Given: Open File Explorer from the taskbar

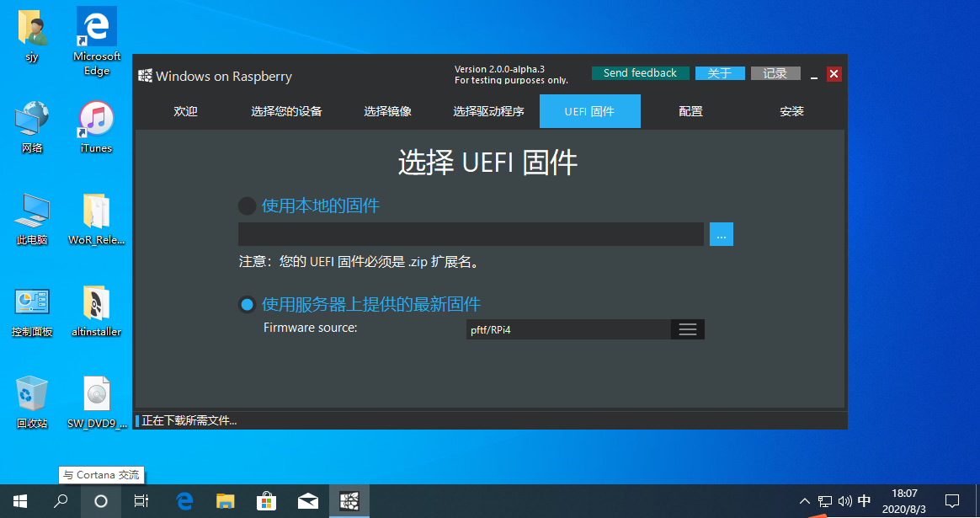Looking at the screenshot, I should pos(225,501).
